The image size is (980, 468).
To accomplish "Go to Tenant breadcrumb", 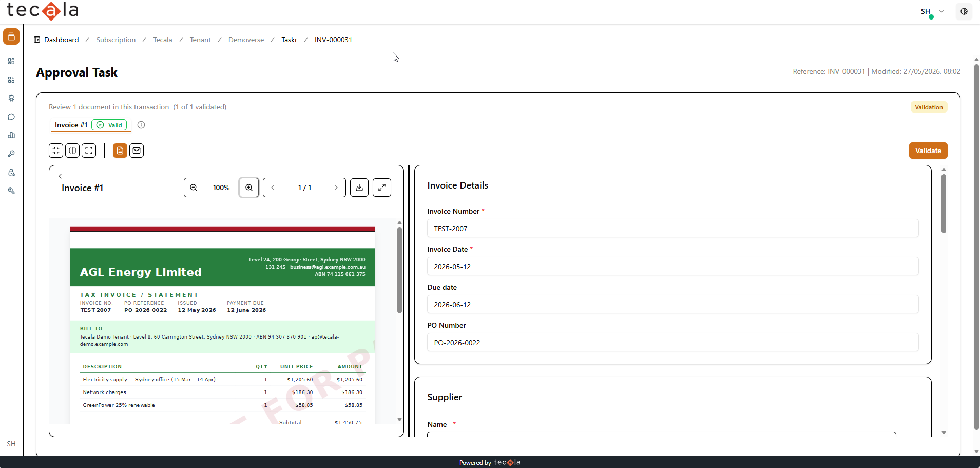I will pyautogui.click(x=200, y=40).
